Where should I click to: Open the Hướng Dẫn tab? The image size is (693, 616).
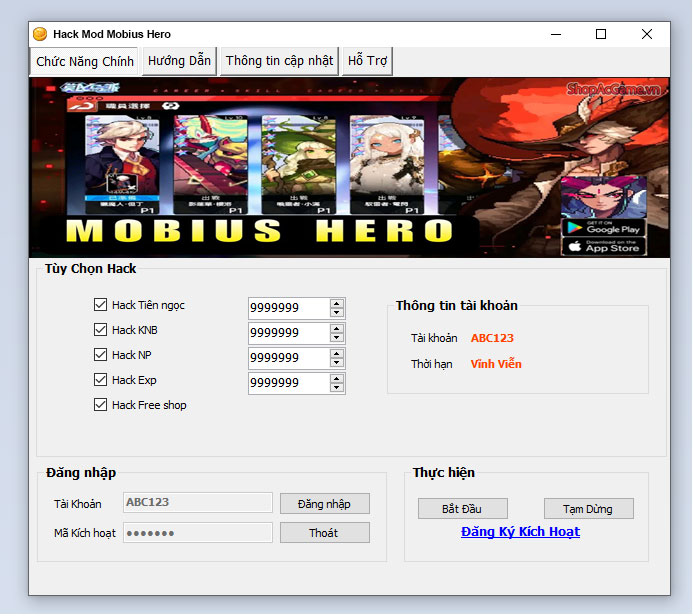(x=179, y=61)
